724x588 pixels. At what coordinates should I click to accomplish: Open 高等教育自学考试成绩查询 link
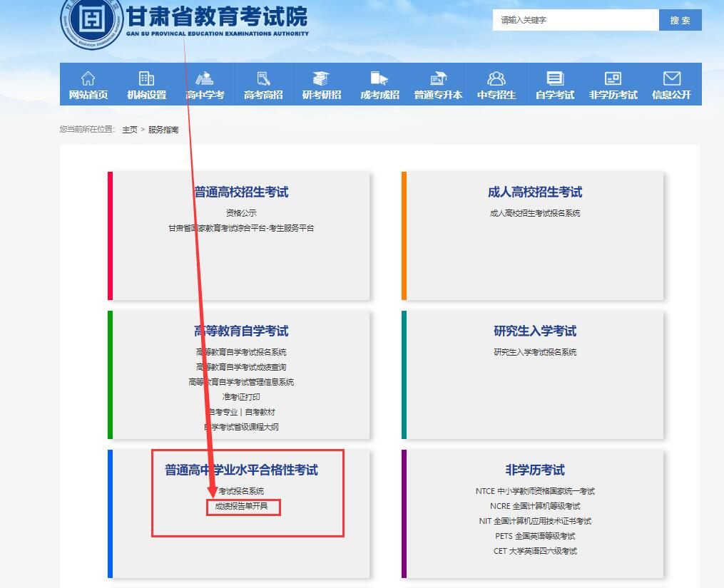(x=241, y=367)
